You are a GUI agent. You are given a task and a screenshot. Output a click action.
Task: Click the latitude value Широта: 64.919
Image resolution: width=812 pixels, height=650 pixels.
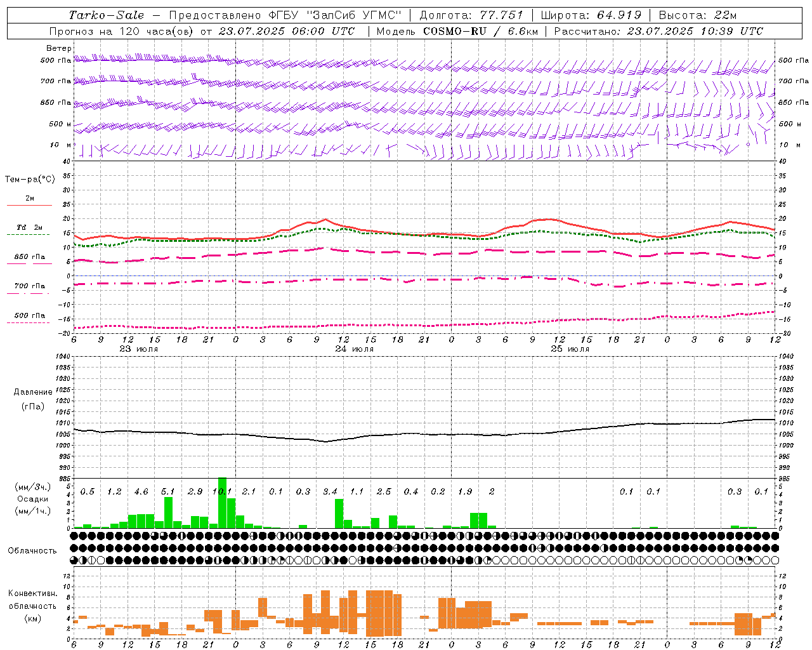pos(591,15)
